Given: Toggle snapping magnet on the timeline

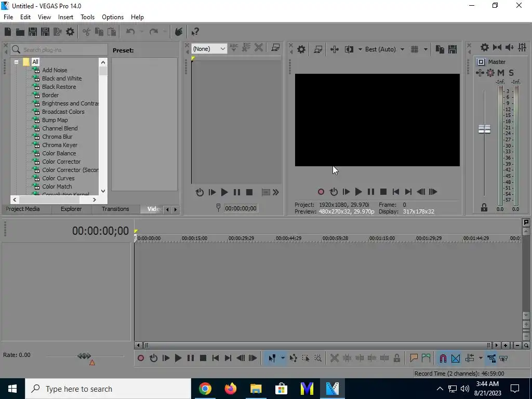Looking at the screenshot, I should 443,358.
